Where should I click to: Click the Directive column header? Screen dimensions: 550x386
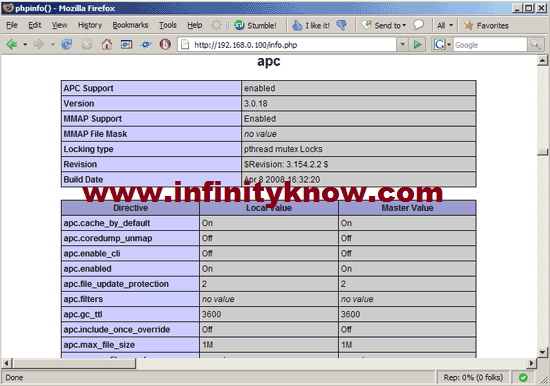pyautogui.click(x=130, y=208)
